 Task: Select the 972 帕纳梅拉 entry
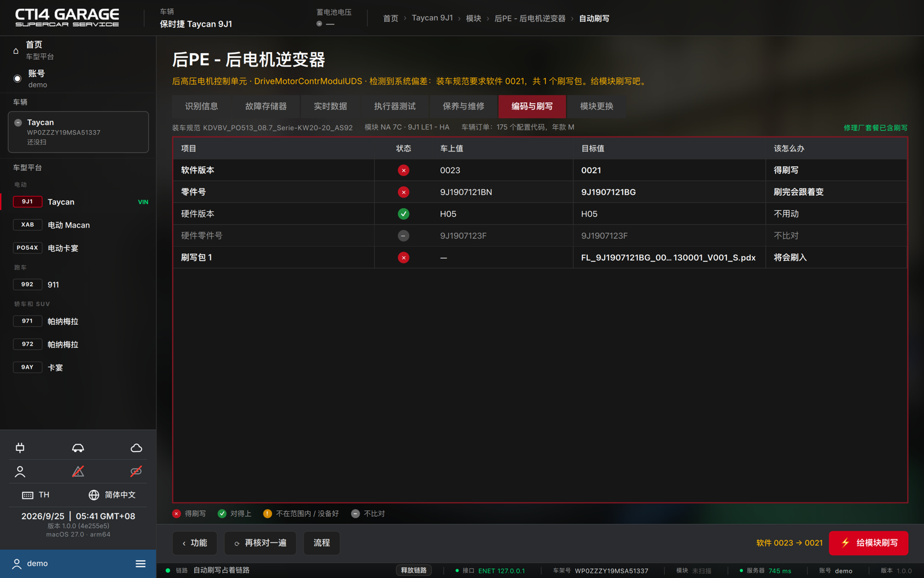tap(78, 344)
